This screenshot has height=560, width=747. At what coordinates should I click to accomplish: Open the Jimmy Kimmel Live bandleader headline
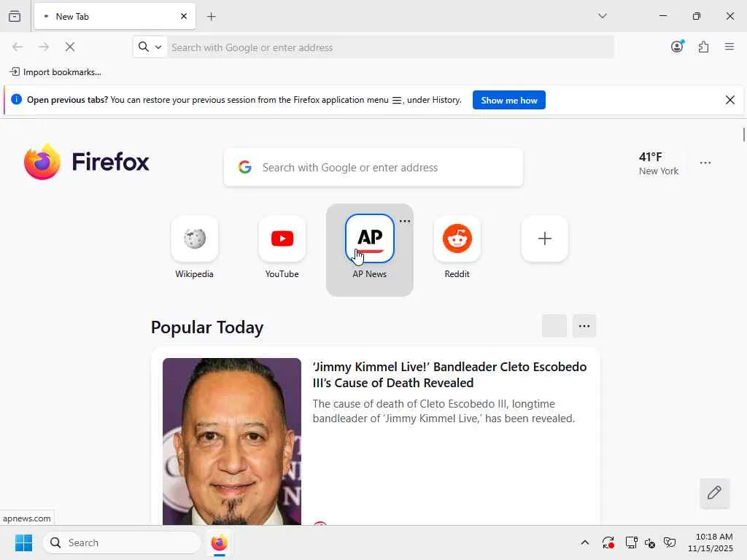[449, 375]
